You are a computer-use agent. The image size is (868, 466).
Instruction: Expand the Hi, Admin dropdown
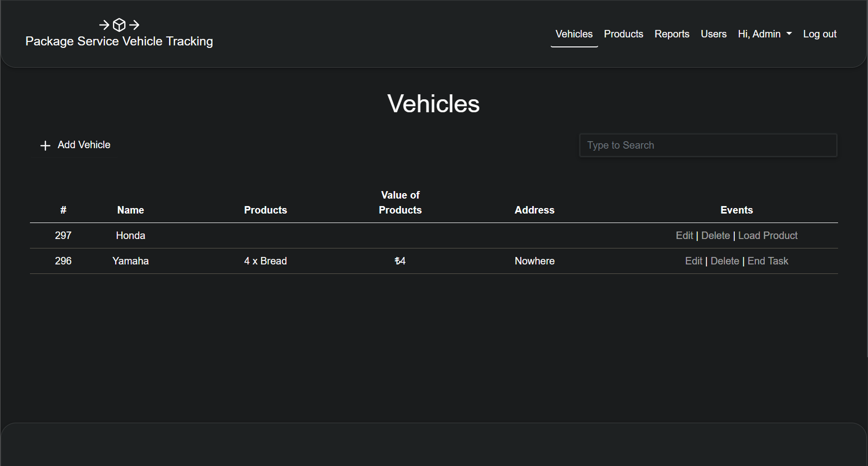click(765, 34)
